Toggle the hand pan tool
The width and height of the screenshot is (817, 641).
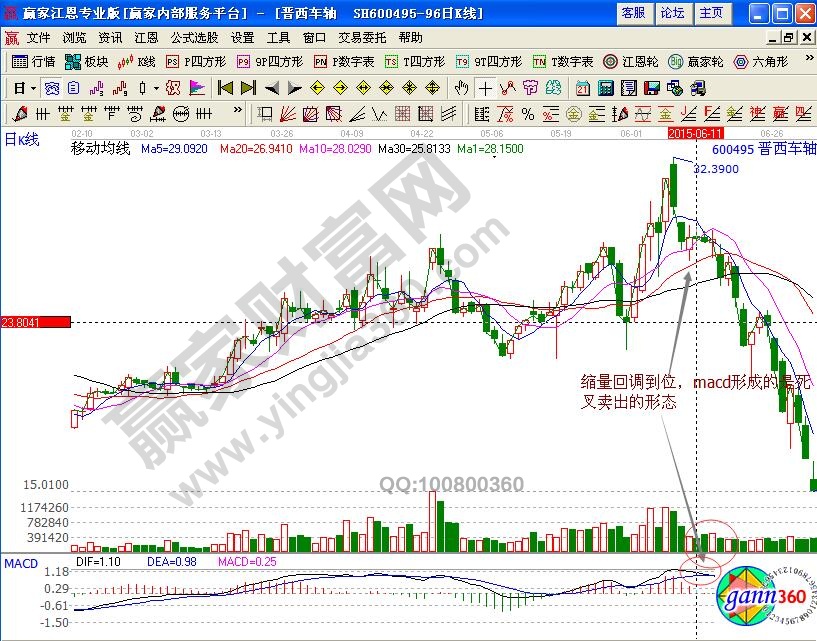point(461,87)
